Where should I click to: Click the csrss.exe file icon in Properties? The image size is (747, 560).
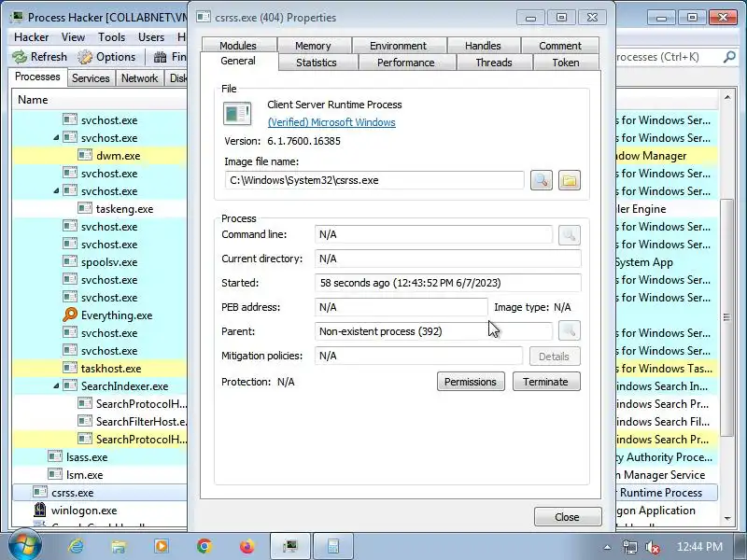(x=237, y=114)
